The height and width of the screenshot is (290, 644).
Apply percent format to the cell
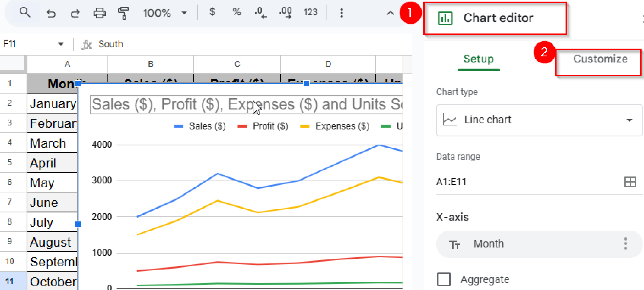(x=236, y=13)
